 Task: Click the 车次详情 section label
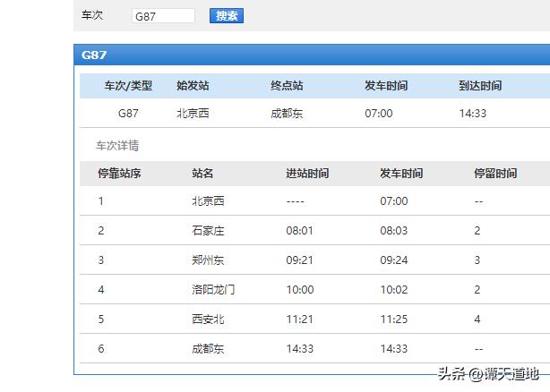click(117, 145)
